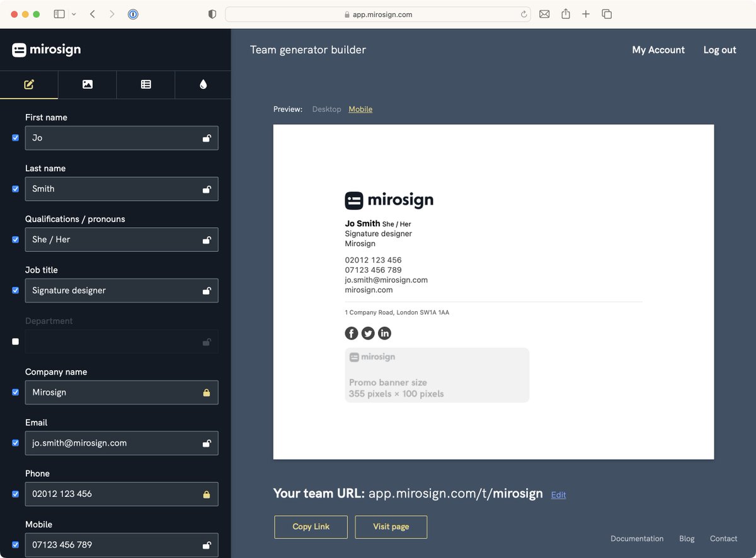Edit the team URL link
The height and width of the screenshot is (558, 756).
point(558,495)
